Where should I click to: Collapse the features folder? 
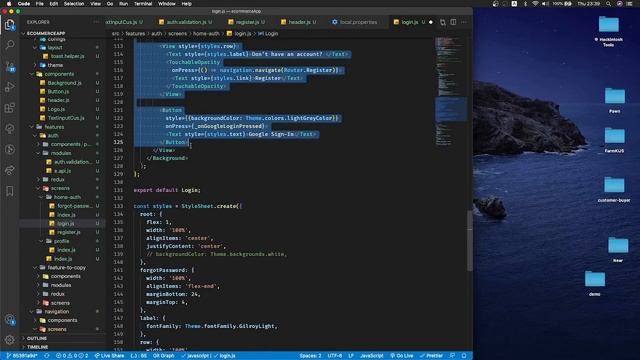click(54, 127)
